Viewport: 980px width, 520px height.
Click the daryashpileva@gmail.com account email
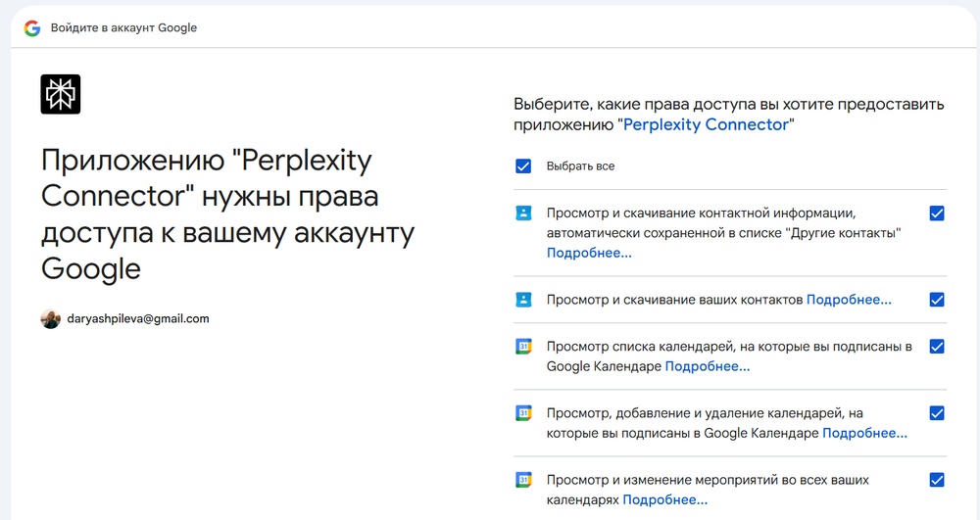[x=138, y=319]
